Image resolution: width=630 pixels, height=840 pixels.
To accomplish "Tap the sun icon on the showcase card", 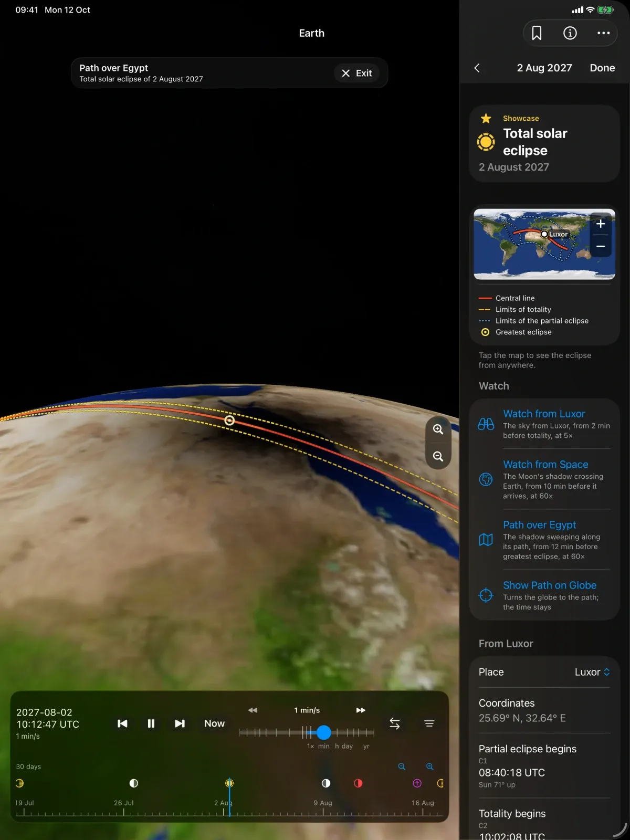I will (x=486, y=142).
